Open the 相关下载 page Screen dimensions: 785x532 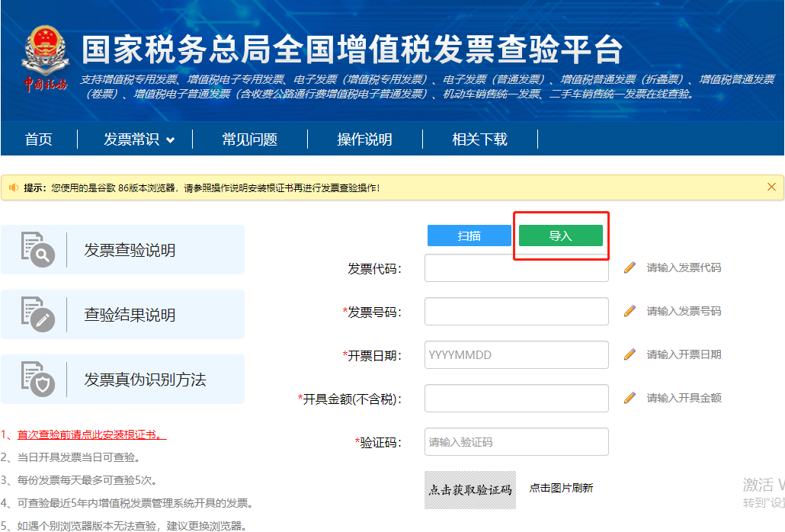tap(479, 139)
